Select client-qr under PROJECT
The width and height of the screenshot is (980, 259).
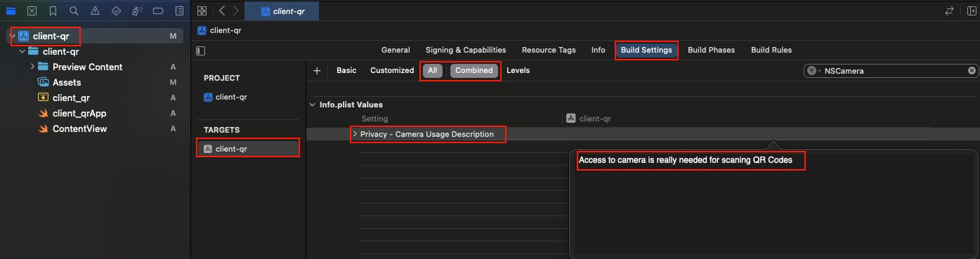225,97
